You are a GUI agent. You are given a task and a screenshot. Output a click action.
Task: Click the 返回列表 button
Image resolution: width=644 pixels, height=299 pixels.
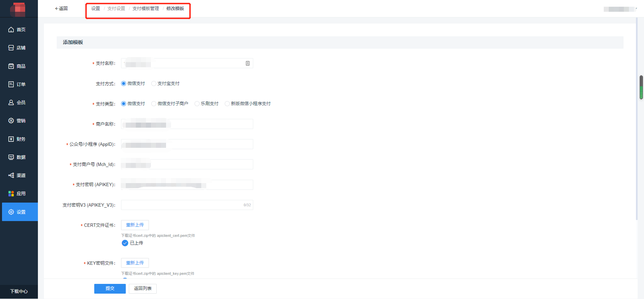(x=143, y=289)
